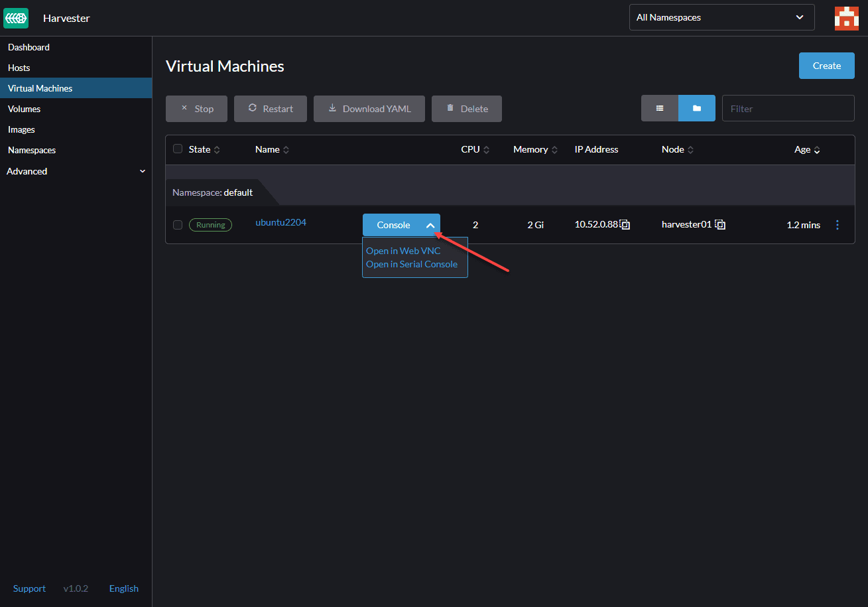Click the Running status badge
Viewport: 868px width, 607px height.
coord(210,225)
